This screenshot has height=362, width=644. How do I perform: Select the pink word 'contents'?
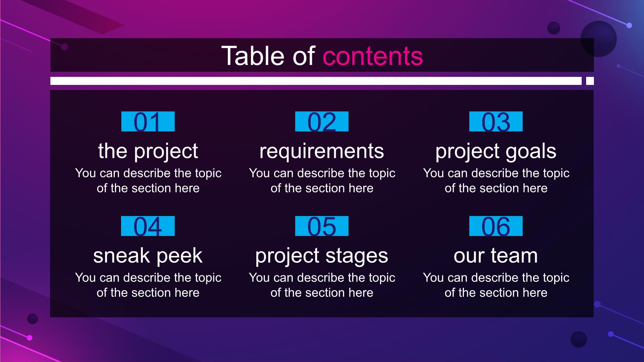tap(373, 56)
